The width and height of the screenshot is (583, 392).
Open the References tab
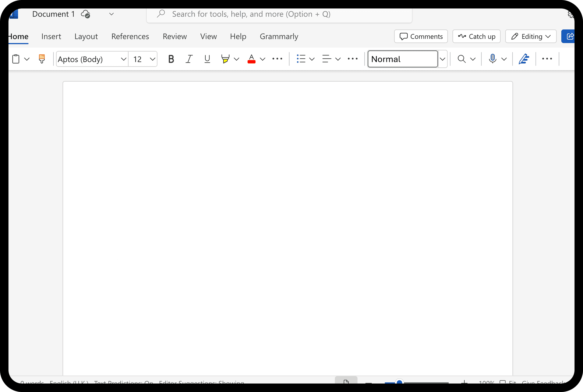coord(130,36)
